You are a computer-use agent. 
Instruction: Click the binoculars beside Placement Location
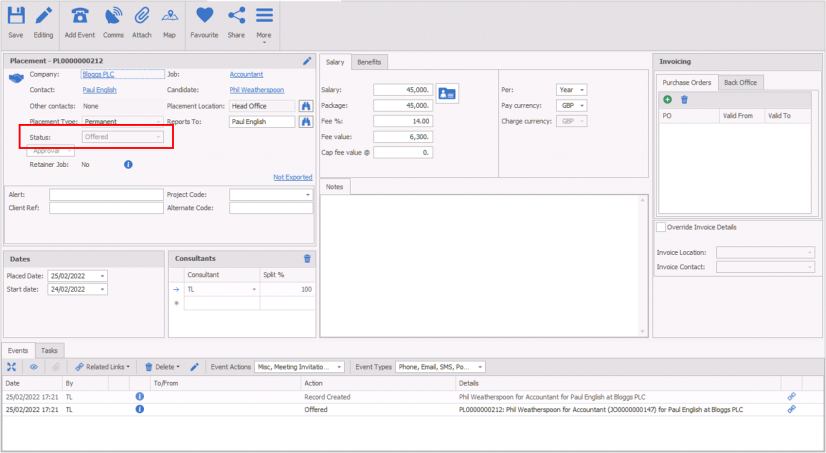305,105
